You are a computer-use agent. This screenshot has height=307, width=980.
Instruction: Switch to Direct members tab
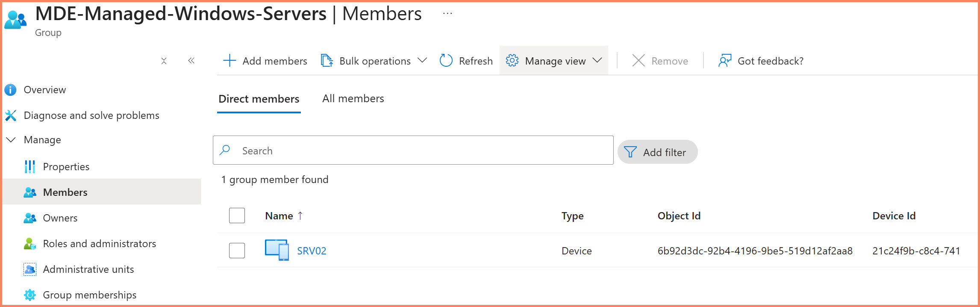(259, 99)
